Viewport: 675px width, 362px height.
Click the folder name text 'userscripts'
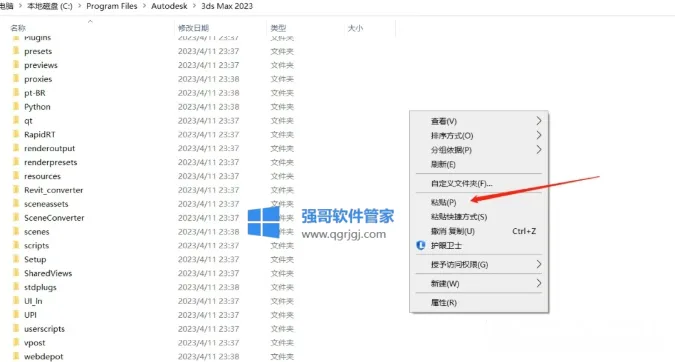click(x=44, y=329)
